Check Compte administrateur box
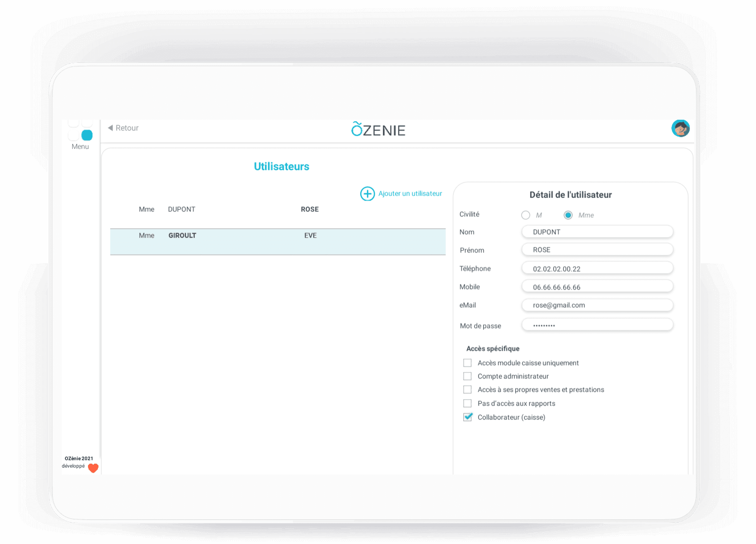 [x=467, y=376]
